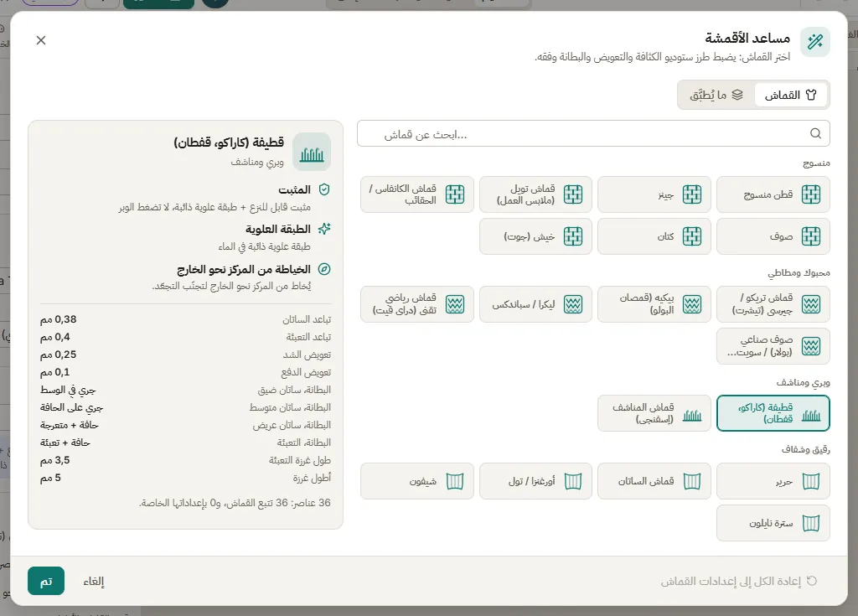Screen dimensions: 858x616
Task: Click the large pile icon in details panel header
Action: tap(312, 153)
